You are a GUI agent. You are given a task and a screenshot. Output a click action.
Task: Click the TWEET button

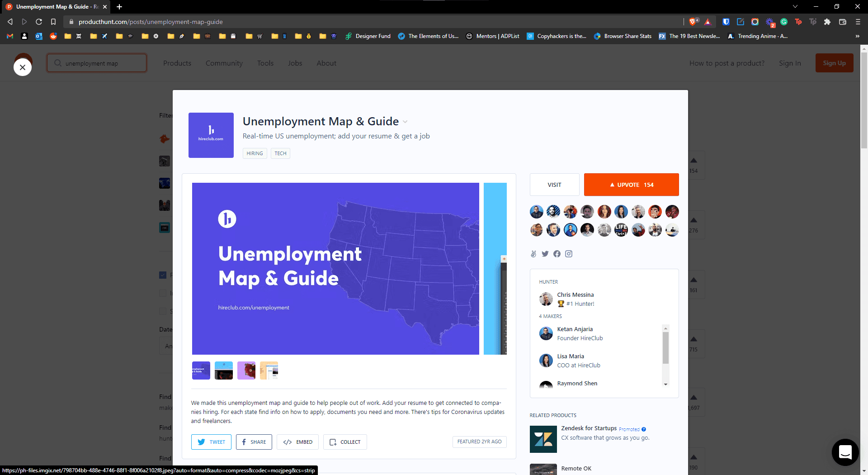pos(211,442)
